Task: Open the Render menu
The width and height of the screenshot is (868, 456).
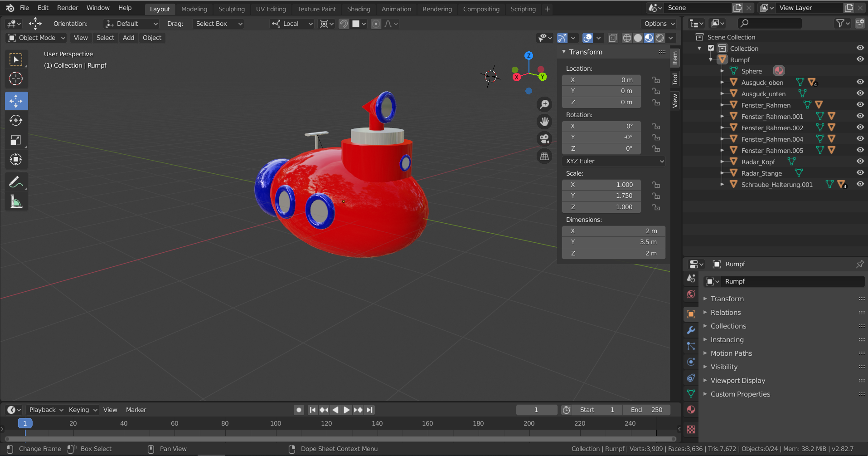Action: 68,8
